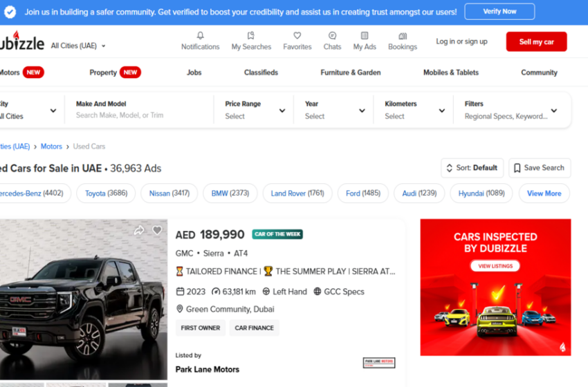This screenshot has height=387, width=588.
Task: Open the Notifications bell icon
Action: coord(200,36)
